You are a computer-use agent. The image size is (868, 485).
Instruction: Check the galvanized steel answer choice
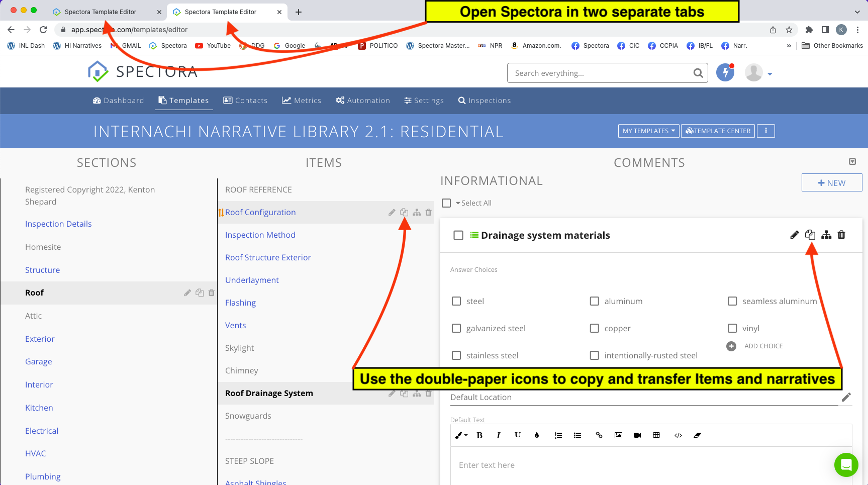pyautogui.click(x=456, y=328)
